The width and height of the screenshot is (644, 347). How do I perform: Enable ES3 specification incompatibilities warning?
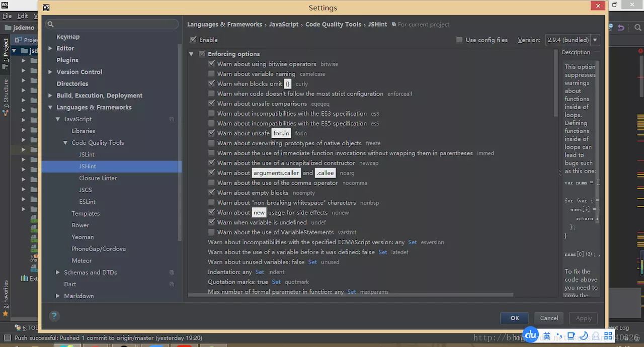pos(212,113)
